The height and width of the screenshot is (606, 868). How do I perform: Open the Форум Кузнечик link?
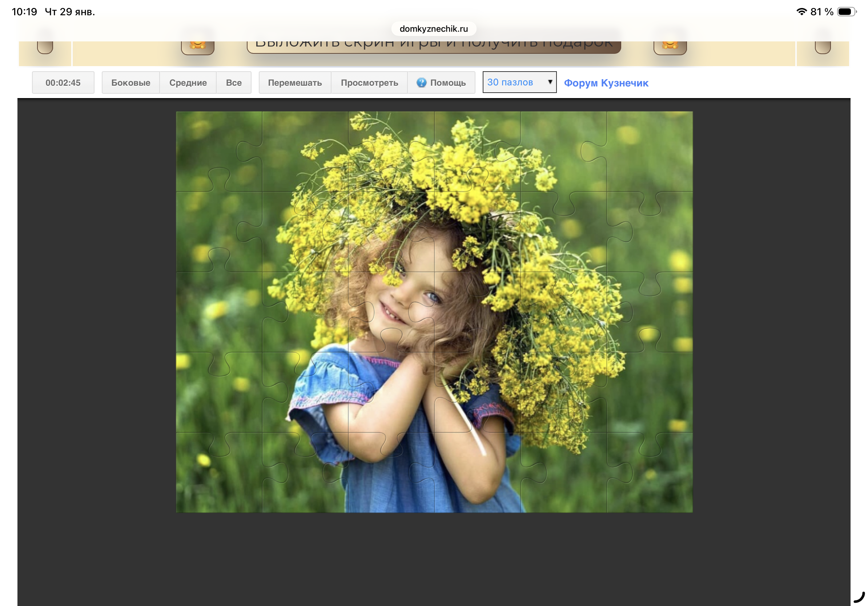tap(606, 83)
